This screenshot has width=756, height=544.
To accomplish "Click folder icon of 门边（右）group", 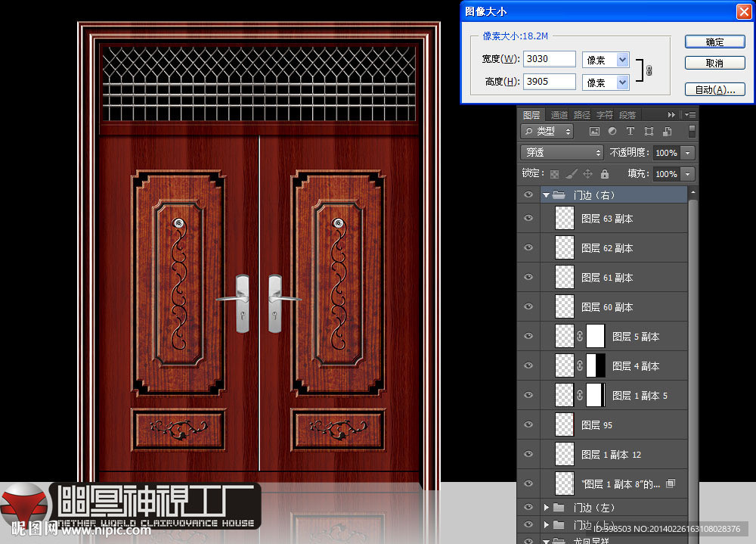I will 559,195.
